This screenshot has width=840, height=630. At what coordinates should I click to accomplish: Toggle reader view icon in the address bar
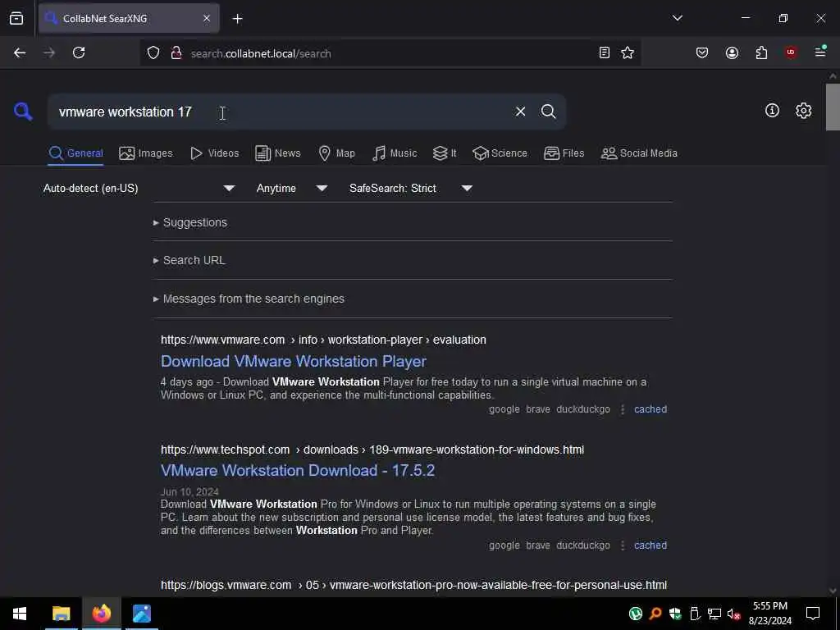coord(604,52)
